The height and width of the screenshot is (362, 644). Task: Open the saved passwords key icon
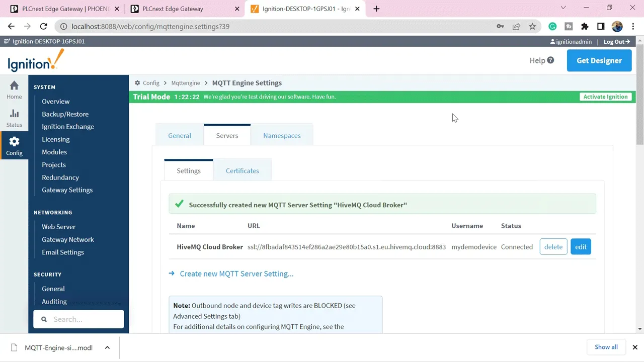(500, 27)
